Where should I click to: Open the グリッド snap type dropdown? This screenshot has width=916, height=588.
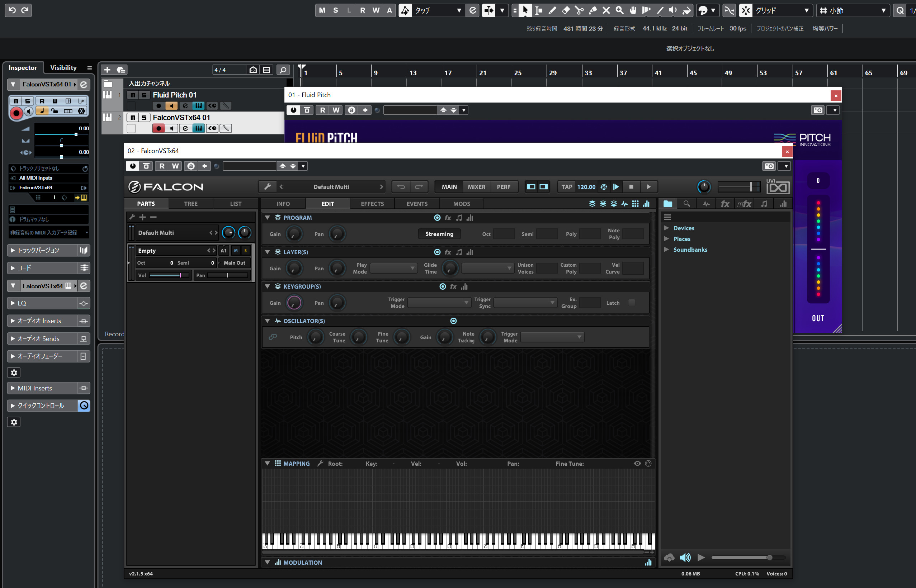782,10
